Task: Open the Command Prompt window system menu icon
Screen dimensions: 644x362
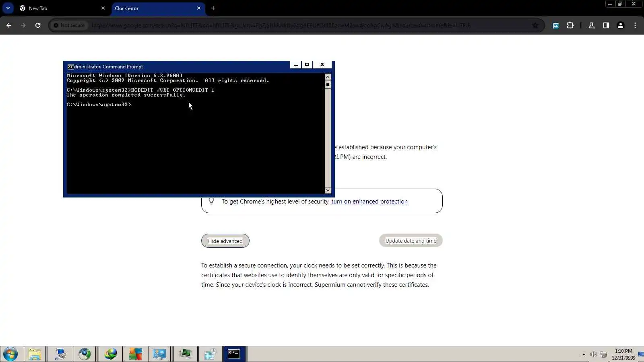Action: [70, 67]
